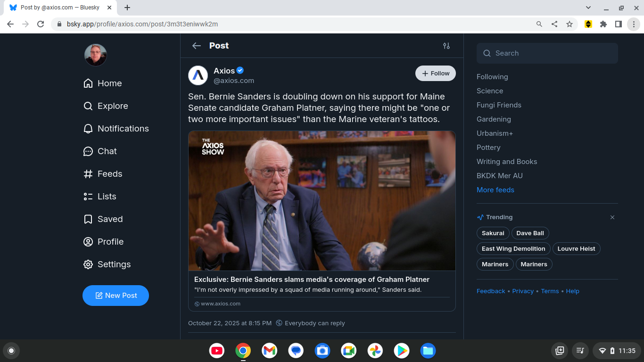Click the Privacy footer link
The height and width of the screenshot is (362, 644).
point(523,291)
